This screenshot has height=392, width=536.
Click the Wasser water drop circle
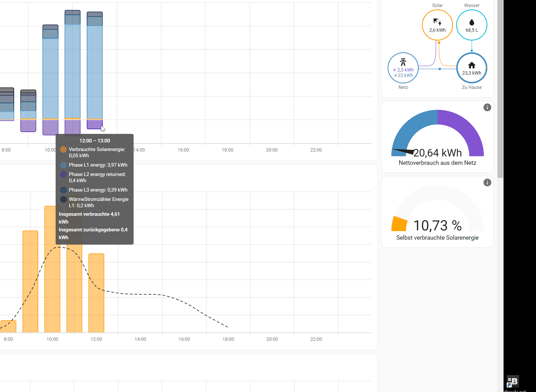[x=472, y=25]
